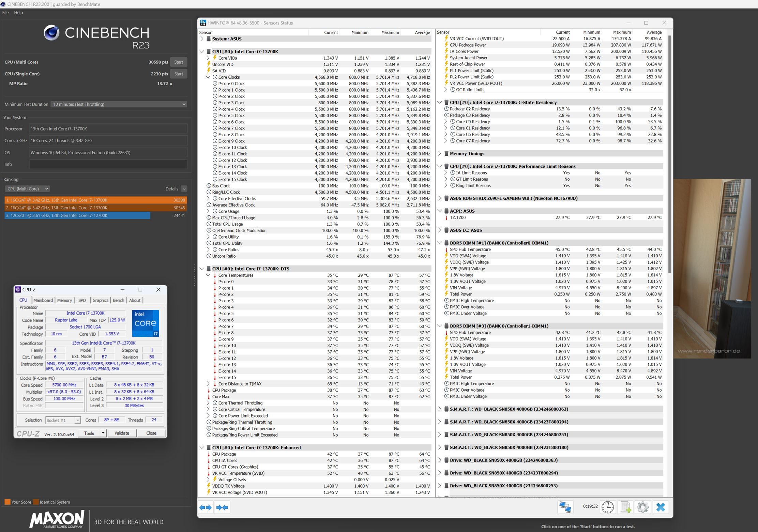758x532 pixels.
Task: Expand the IA Limit Reasons node
Action: (446, 173)
